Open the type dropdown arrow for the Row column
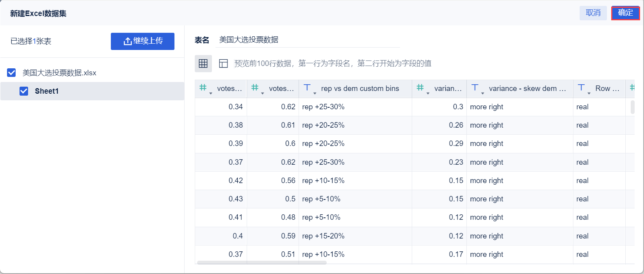The image size is (644, 274). pos(589,93)
